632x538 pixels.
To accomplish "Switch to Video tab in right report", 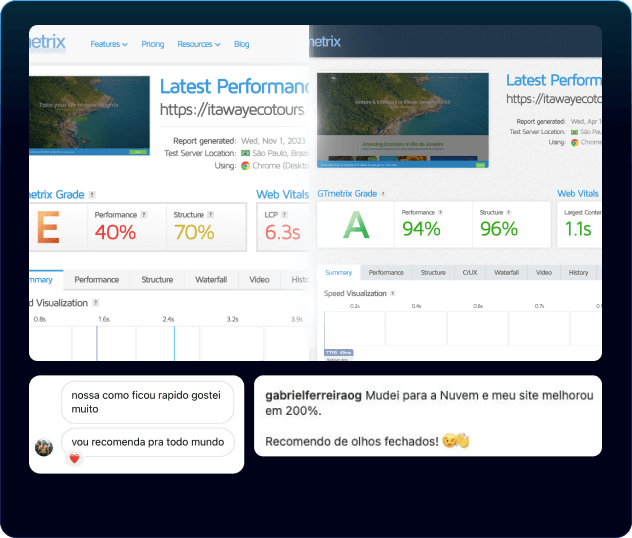I will tap(544, 272).
